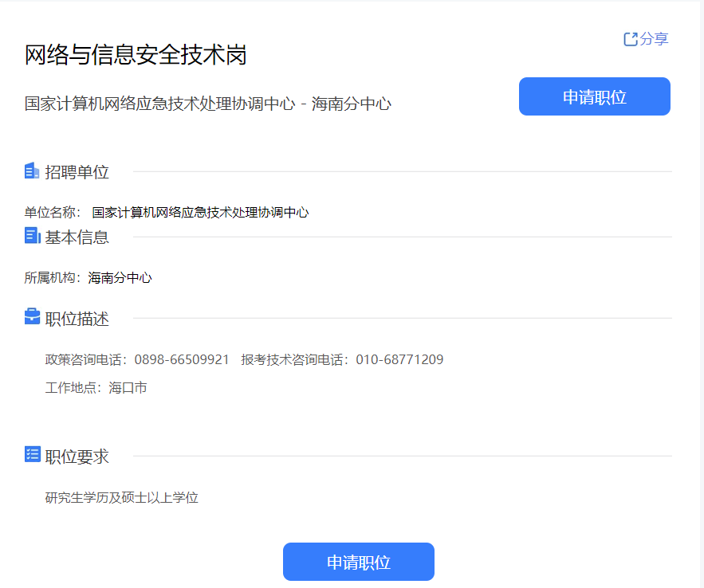Select the 职位描述 section heading
The height and width of the screenshot is (588, 704).
click(x=77, y=319)
